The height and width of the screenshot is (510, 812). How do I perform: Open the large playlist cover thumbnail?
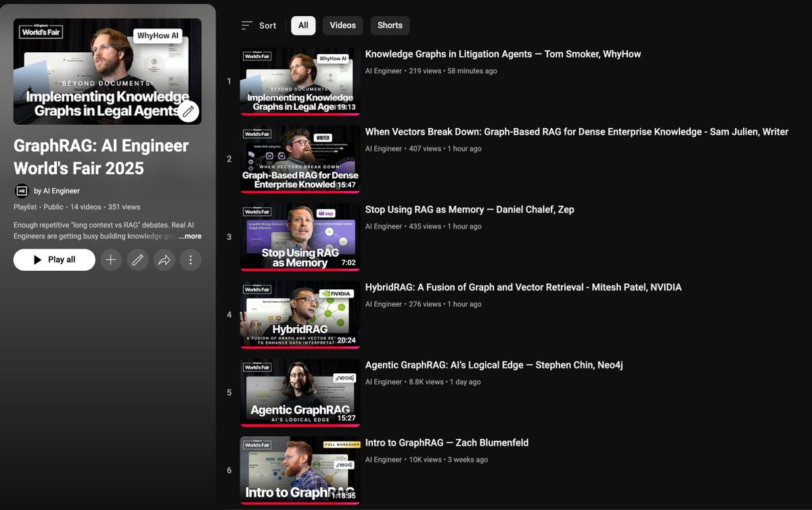108,71
